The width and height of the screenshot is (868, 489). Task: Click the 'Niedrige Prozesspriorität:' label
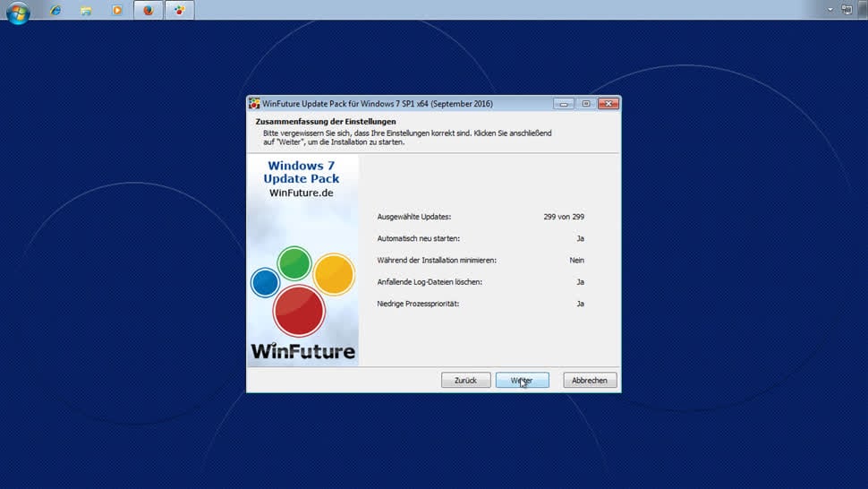tap(418, 304)
